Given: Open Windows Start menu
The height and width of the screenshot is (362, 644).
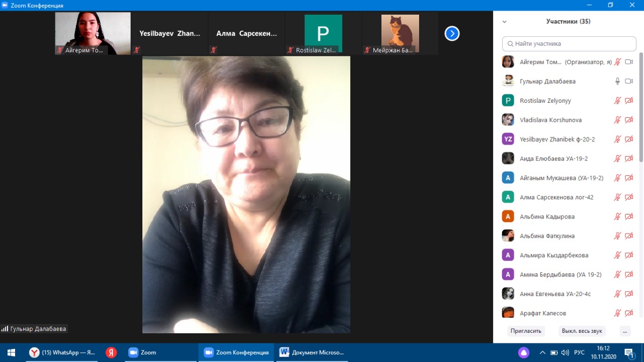Looking at the screenshot, I should click(11, 352).
